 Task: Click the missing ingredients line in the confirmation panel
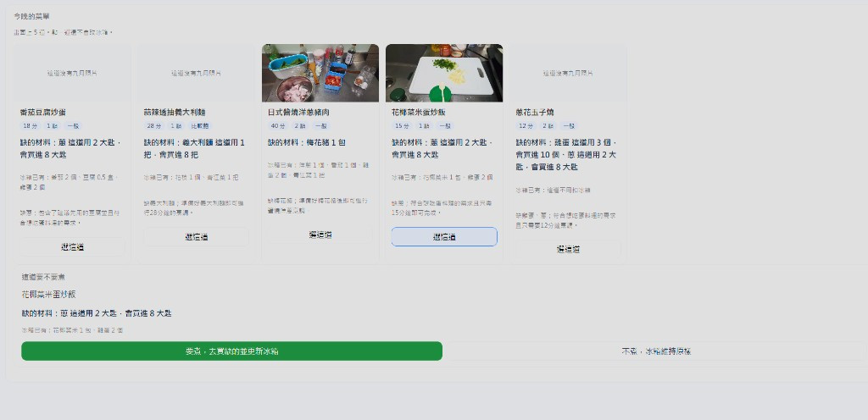(x=97, y=313)
